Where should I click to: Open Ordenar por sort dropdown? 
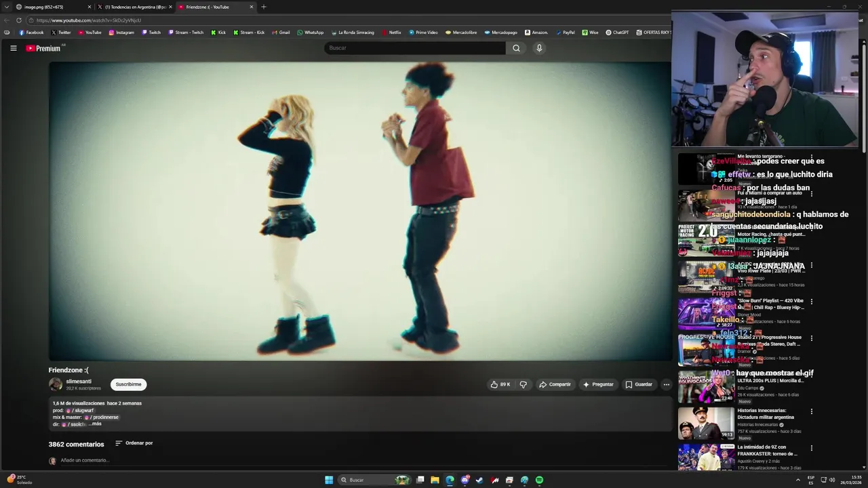(x=134, y=443)
